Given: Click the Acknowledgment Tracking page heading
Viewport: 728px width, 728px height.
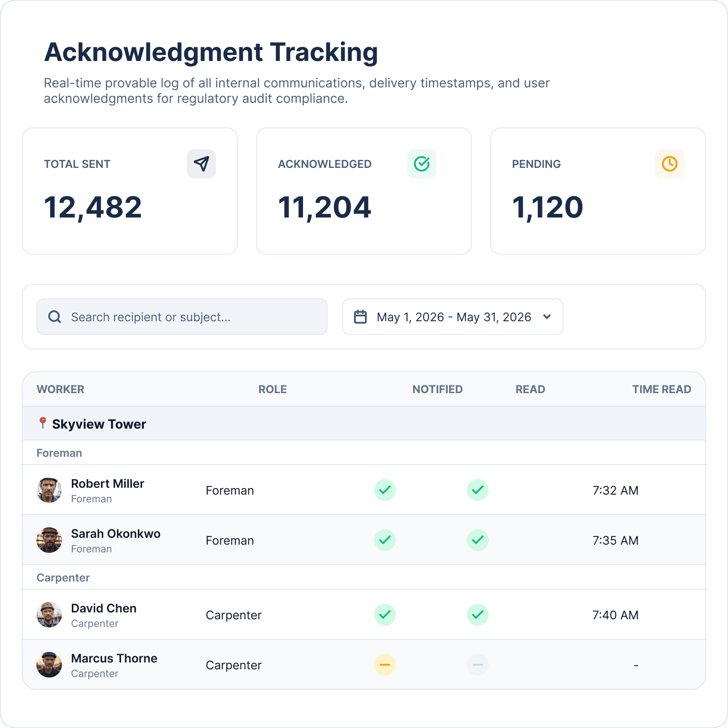Looking at the screenshot, I should click(x=211, y=53).
